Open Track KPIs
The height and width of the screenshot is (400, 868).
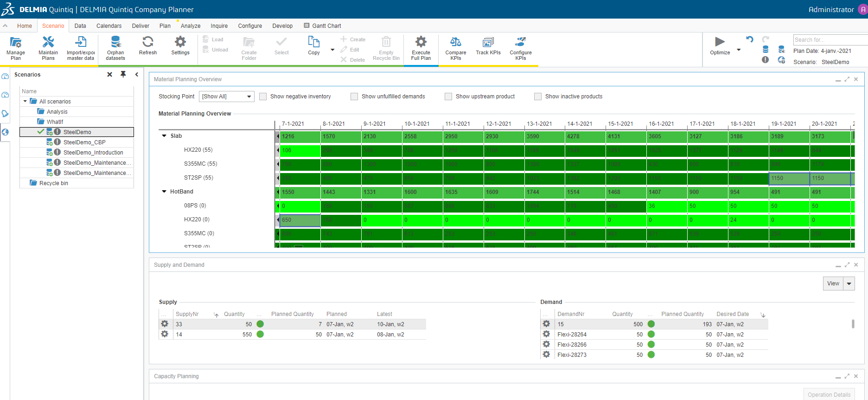point(488,45)
